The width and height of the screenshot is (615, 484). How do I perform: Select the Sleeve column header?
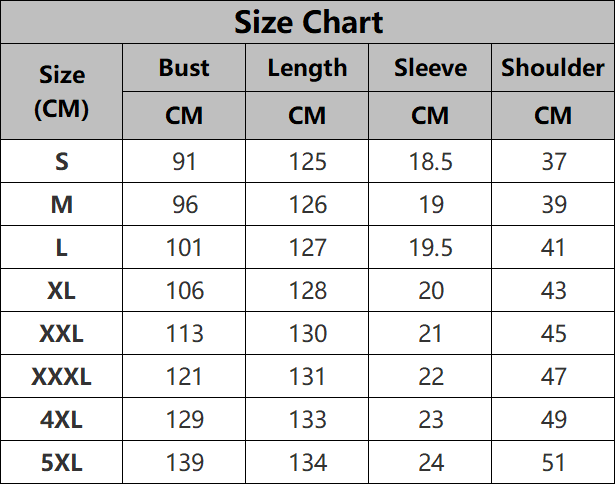(x=430, y=68)
